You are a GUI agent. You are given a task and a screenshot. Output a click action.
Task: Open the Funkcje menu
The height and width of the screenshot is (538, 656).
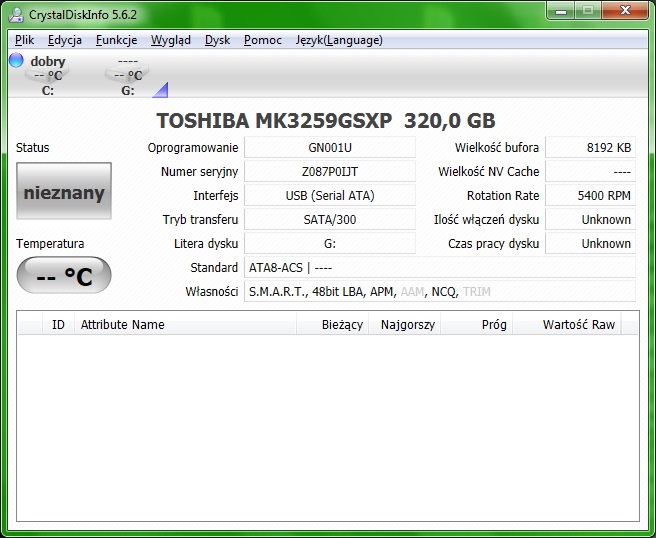116,40
